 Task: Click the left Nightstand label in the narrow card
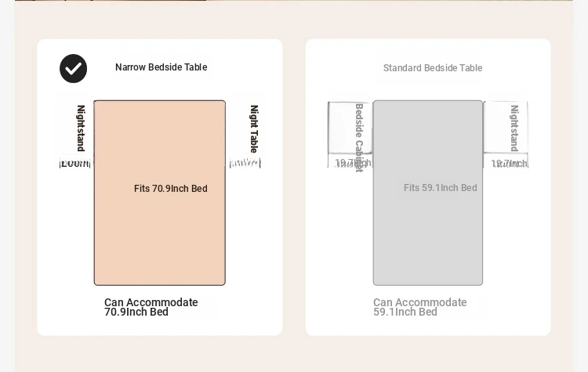81,128
